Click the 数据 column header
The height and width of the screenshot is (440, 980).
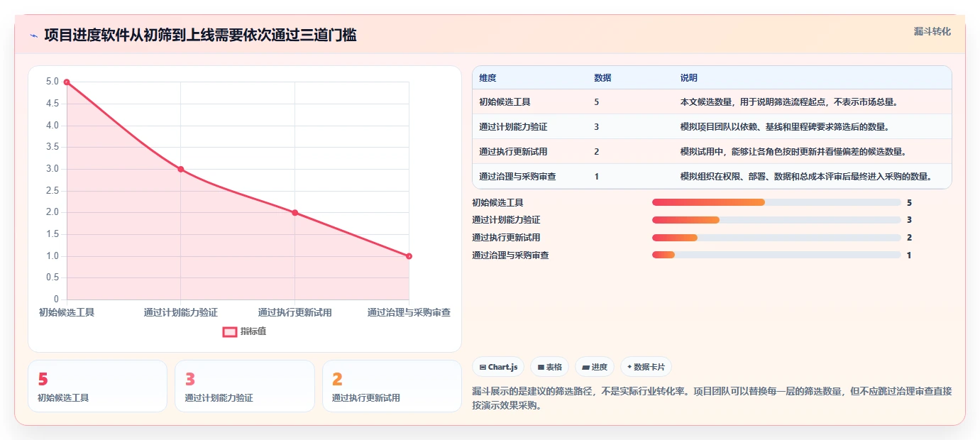pos(602,78)
